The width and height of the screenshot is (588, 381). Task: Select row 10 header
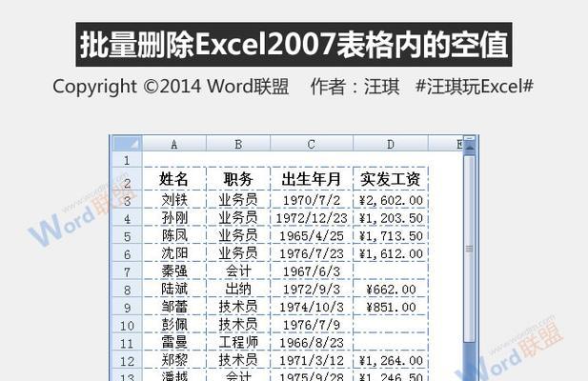(x=127, y=325)
